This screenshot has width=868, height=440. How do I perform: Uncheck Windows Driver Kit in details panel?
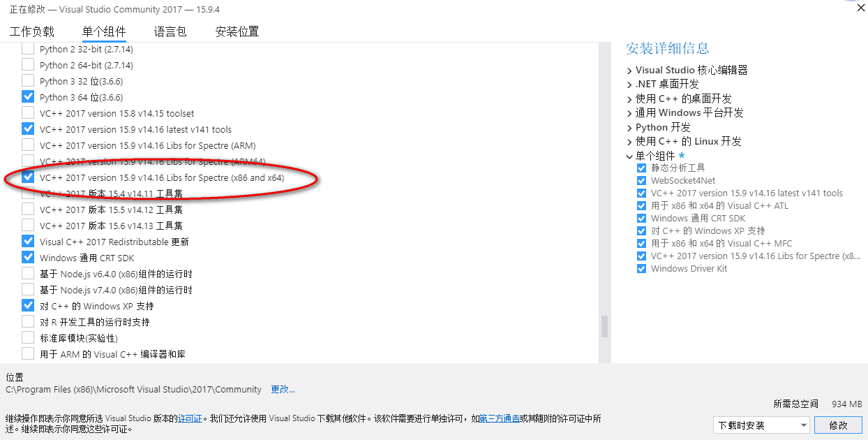[x=641, y=269]
